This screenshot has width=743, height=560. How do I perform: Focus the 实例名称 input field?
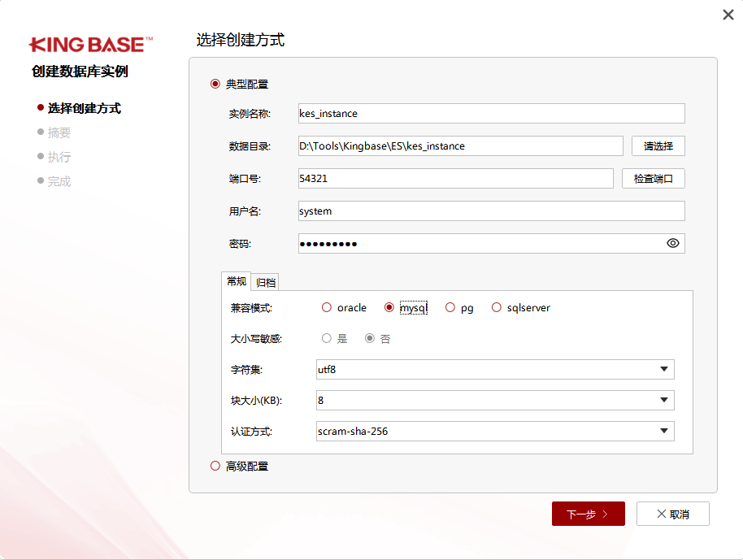[491, 113]
